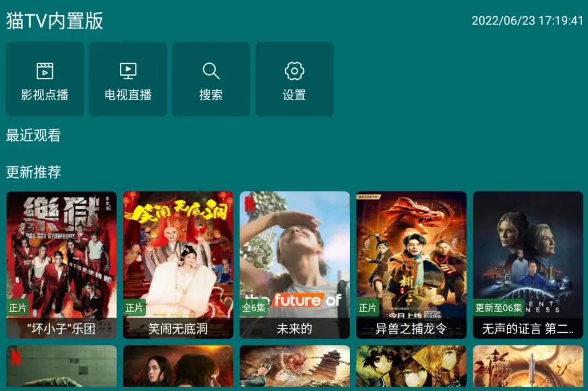Screen dimensions: 588x391
Task: Open the 设置 gear icon
Action: pos(295,71)
